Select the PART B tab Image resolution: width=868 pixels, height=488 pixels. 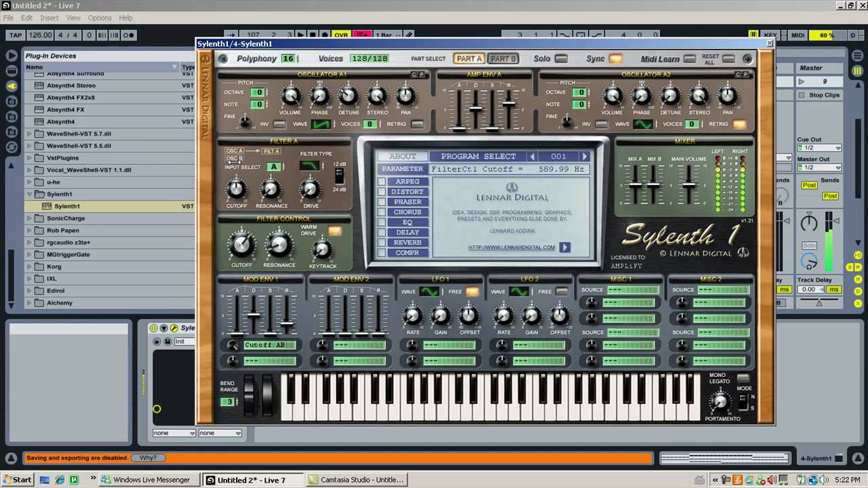click(502, 59)
